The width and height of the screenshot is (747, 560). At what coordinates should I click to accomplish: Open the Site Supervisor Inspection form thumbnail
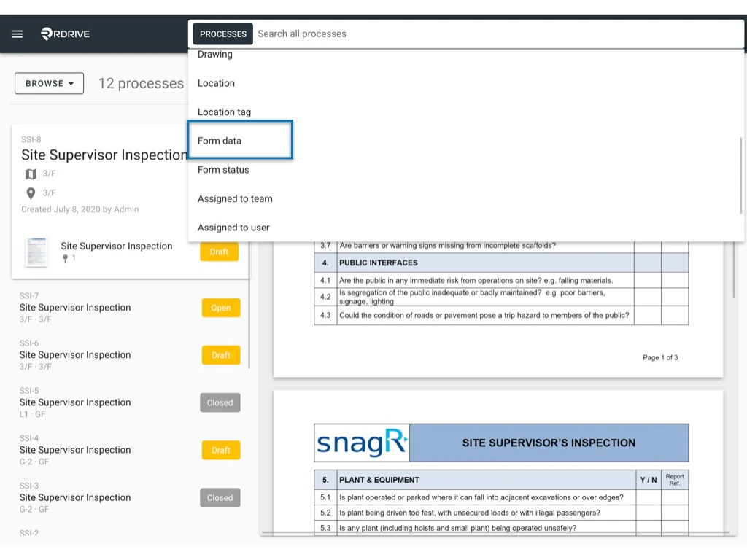pos(38,251)
